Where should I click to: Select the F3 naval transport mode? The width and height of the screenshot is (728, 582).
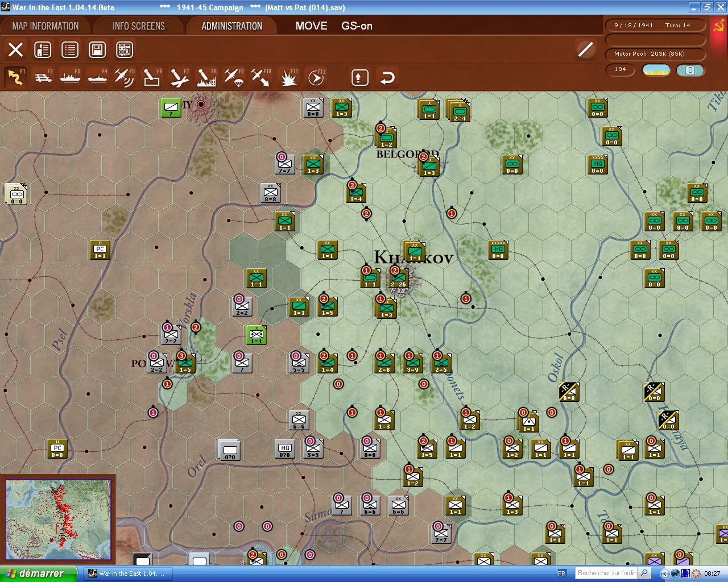(x=71, y=77)
